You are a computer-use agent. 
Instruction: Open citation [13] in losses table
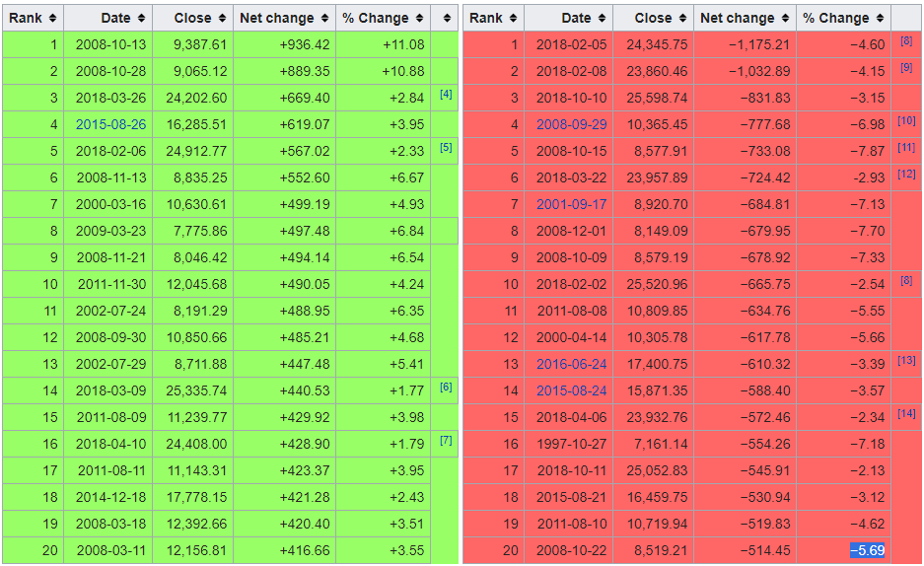906,360
